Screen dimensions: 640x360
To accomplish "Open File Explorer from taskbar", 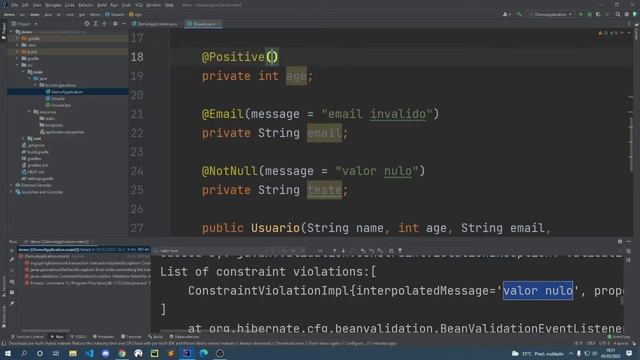I will click(x=73, y=353).
